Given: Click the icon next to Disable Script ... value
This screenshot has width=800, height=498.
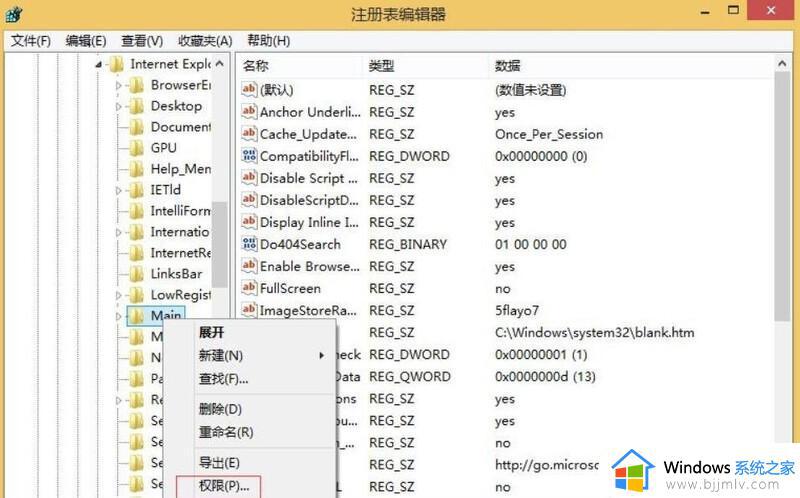Looking at the screenshot, I should coord(249,178).
